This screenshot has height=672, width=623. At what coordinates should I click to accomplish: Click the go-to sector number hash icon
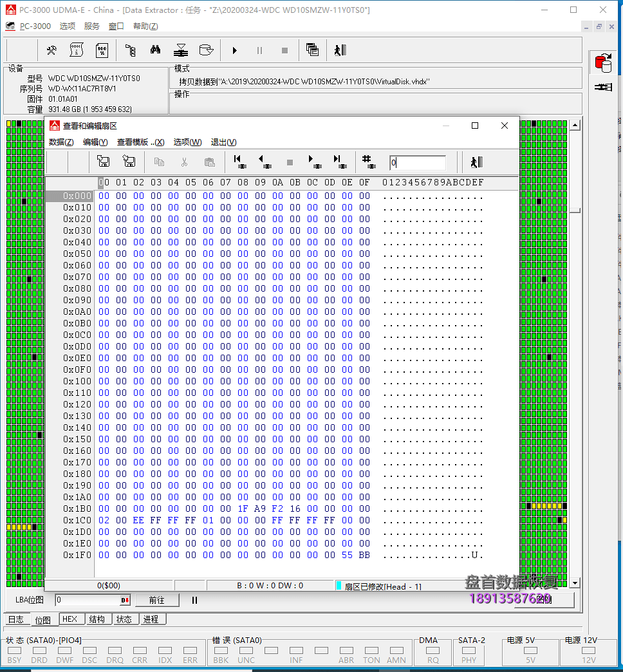click(x=369, y=162)
